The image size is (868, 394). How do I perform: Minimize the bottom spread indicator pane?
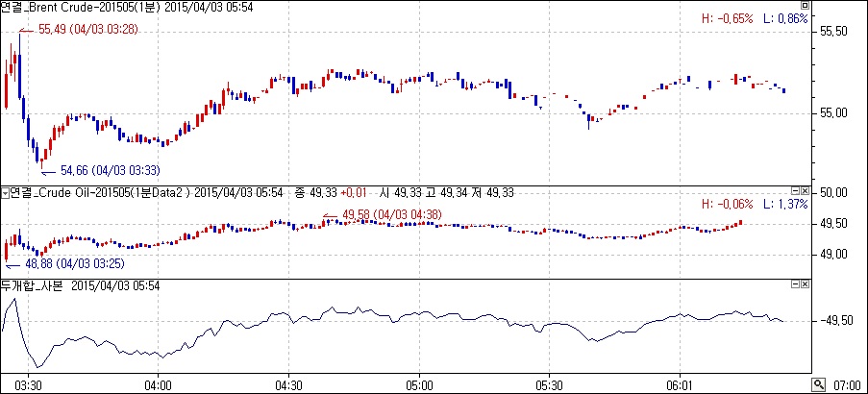tap(795, 285)
